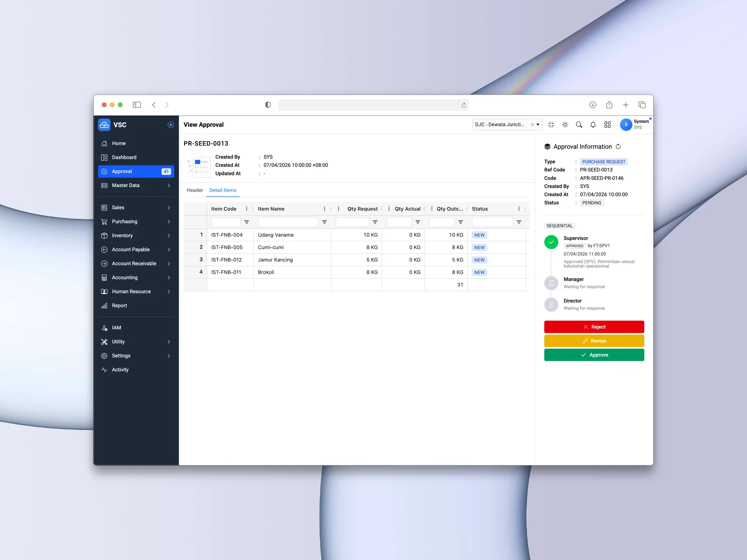Screen dimensions: 747x560
Task: Expand the Human Resource menu
Action: pyautogui.click(x=136, y=292)
